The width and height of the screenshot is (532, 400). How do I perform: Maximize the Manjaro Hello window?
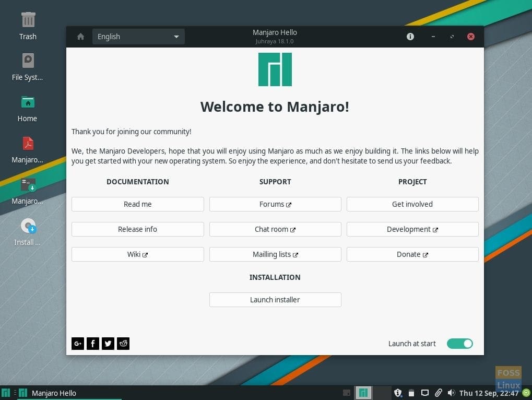pyautogui.click(x=452, y=37)
